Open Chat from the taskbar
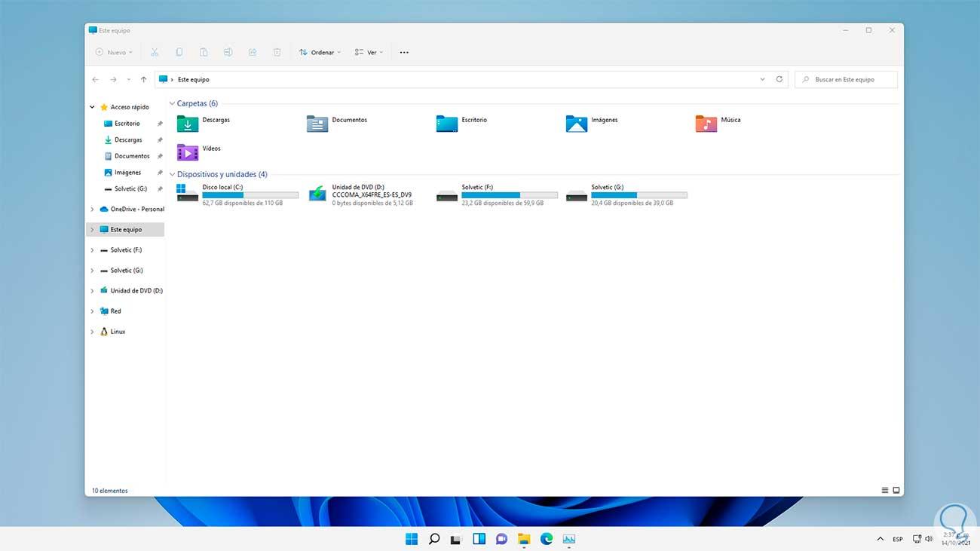Viewport: 980px width, 551px height. point(501,539)
